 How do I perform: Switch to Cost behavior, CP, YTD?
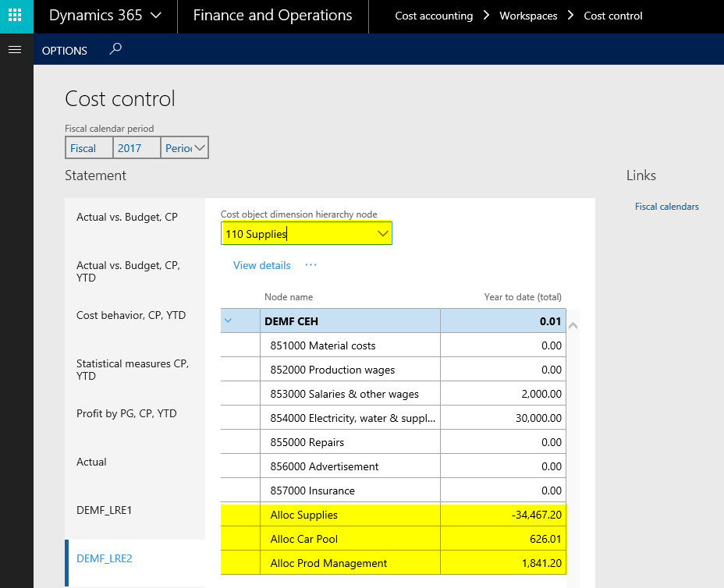click(x=131, y=315)
